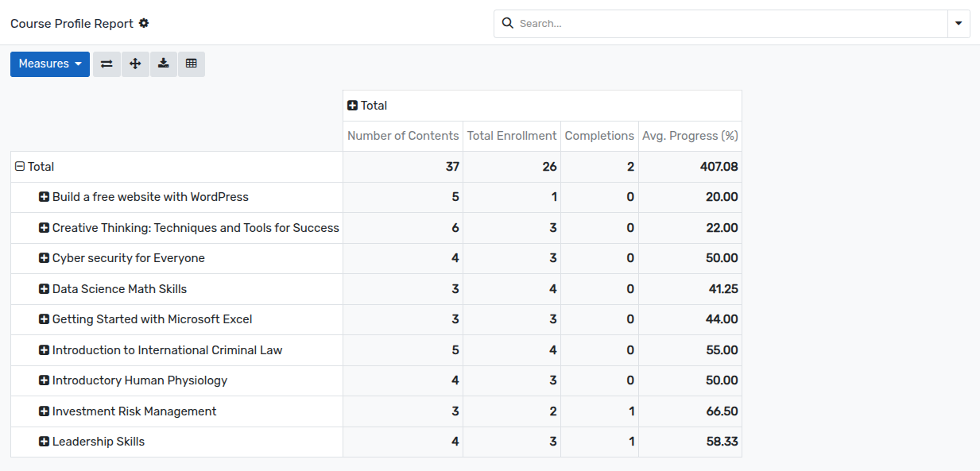The width and height of the screenshot is (980, 471).
Task: Focus the Search input field
Action: pos(730,23)
